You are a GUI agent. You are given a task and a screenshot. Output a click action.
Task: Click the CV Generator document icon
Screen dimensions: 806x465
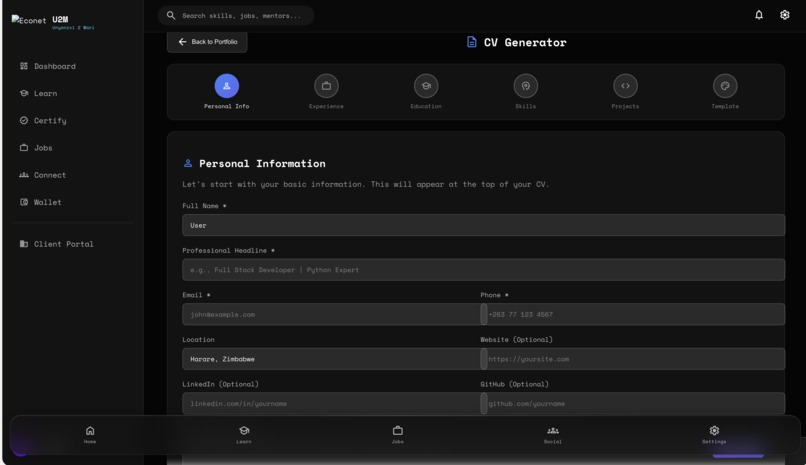click(x=471, y=42)
